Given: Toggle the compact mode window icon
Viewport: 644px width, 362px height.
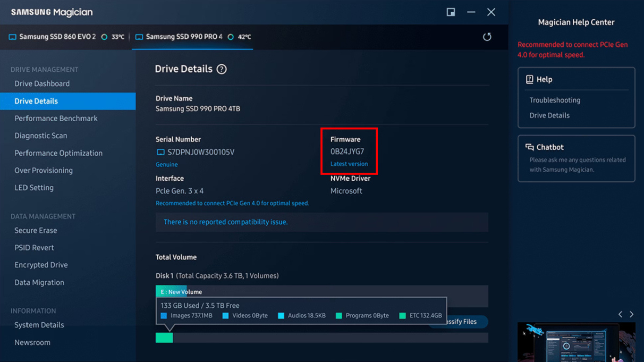Looking at the screenshot, I should [451, 12].
